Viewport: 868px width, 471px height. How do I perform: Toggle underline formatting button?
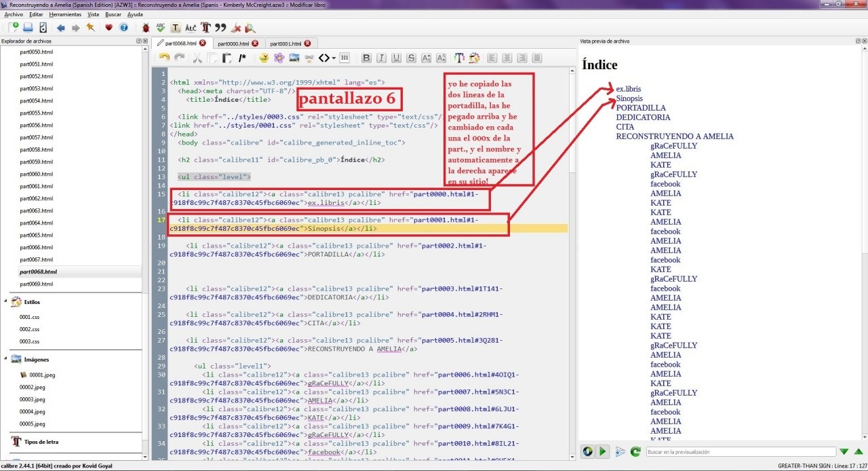pyautogui.click(x=396, y=58)
